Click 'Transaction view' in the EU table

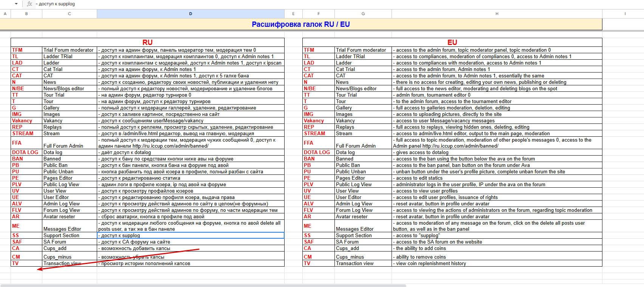click(x=355, y=263)
